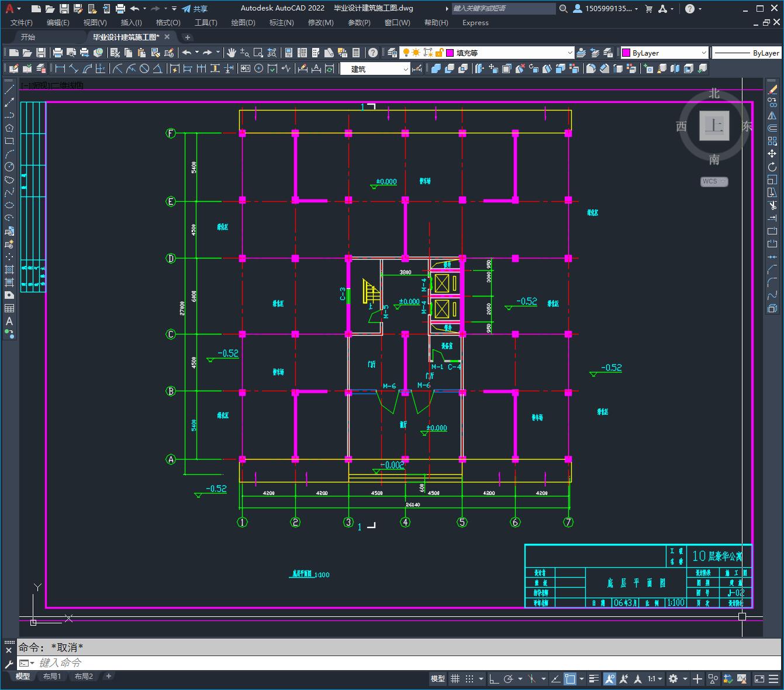
Task: Open the 标注(N) menu
Action: coord(281,22)
